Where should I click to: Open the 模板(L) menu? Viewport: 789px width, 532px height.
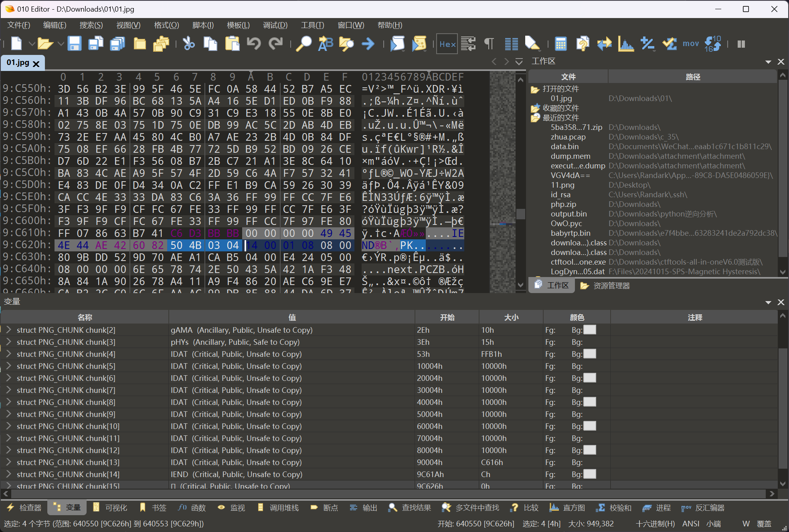click(238, 25)
